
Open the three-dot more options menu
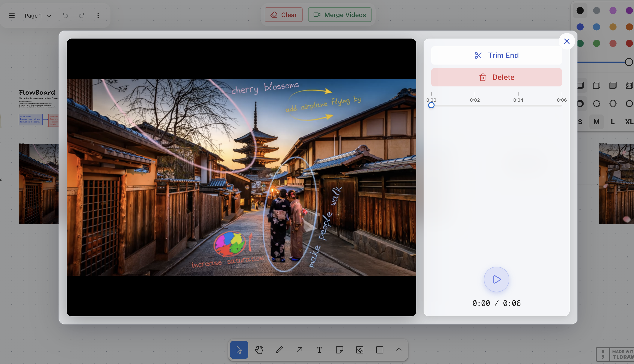(98, 16)
